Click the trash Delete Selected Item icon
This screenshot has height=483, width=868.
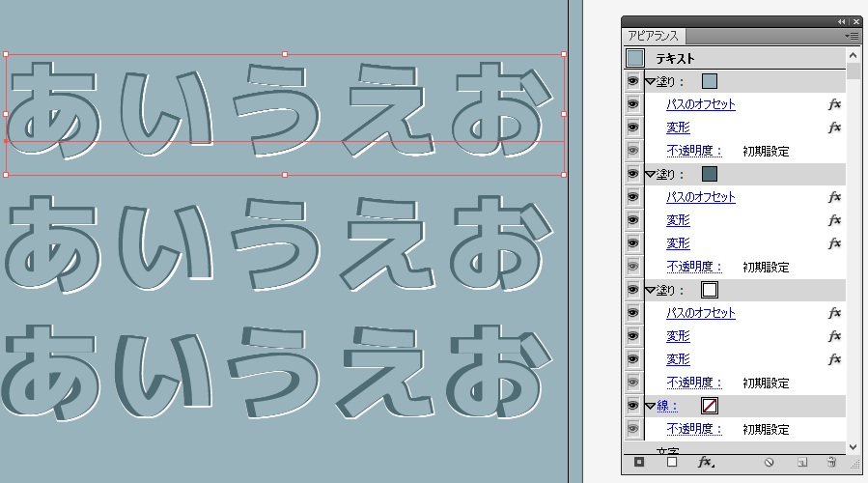830,463
